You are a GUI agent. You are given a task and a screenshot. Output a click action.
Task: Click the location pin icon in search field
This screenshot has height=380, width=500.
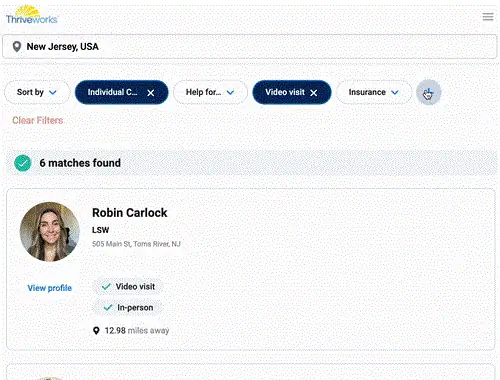point(17,47)
